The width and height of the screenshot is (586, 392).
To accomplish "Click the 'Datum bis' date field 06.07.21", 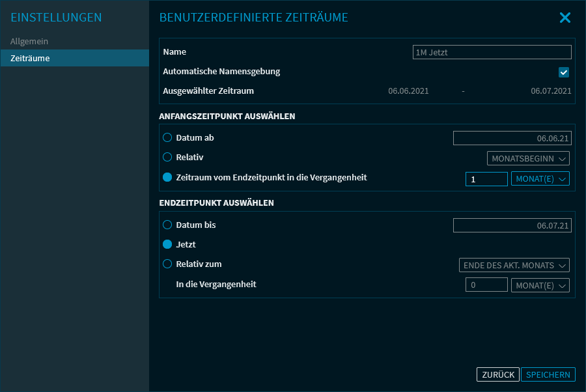I will tap(512, 225).
